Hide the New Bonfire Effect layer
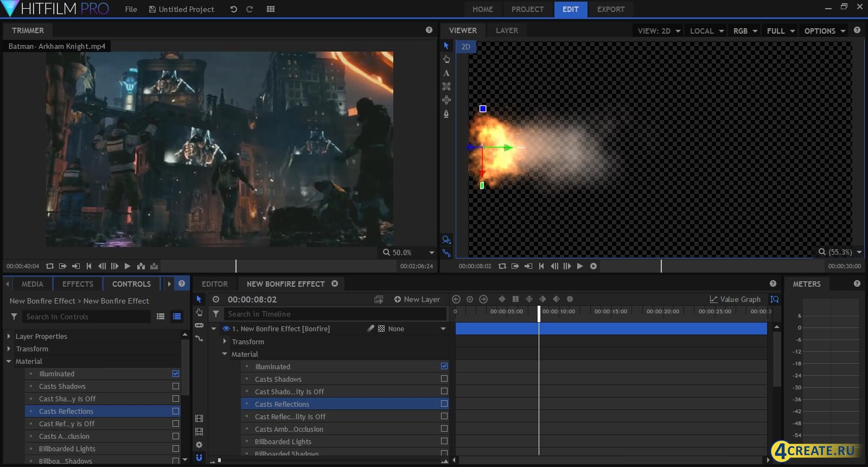Screen dimensions: 868x467 pos(226,329)
